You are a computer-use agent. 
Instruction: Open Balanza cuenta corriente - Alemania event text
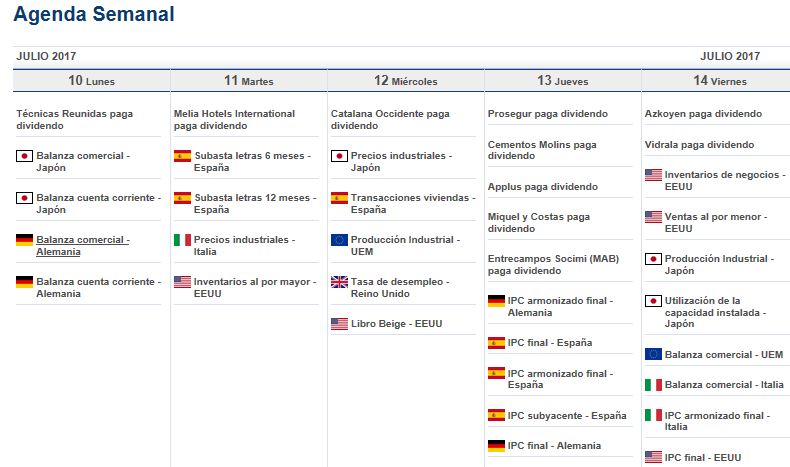(98, 288)
